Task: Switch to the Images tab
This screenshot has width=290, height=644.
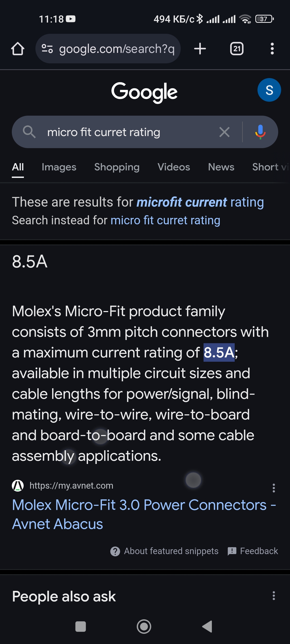Action: point(59,167)
